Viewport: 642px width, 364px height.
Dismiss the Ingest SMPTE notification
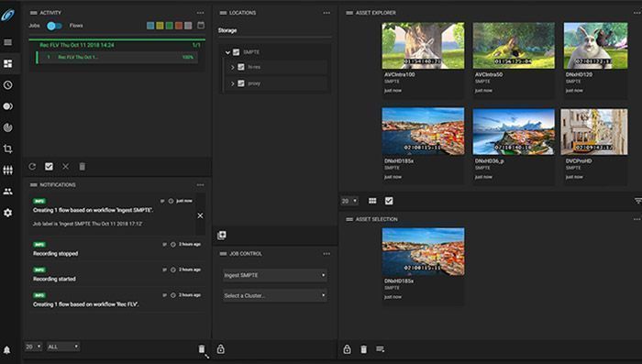coord(200,215)
